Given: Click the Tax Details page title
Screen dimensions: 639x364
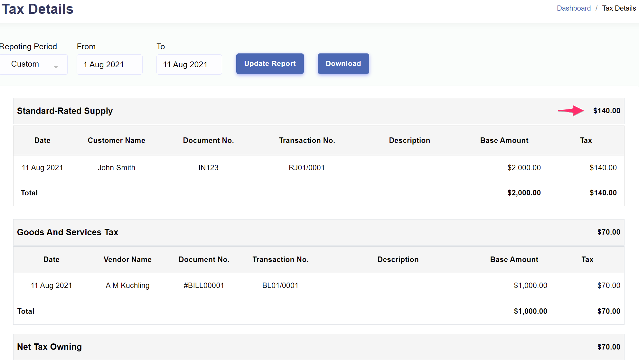Looking at the screenshot, I should [x=37, y=9].
